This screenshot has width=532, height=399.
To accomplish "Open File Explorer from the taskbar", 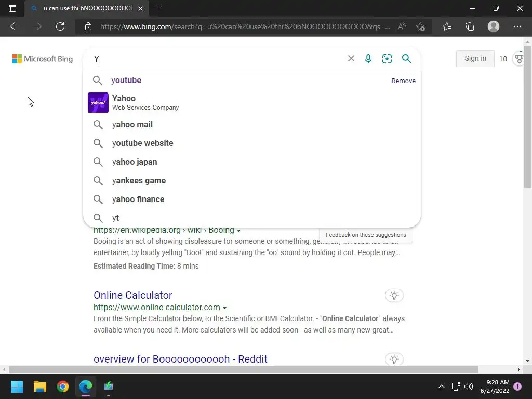I will [39, 386].
